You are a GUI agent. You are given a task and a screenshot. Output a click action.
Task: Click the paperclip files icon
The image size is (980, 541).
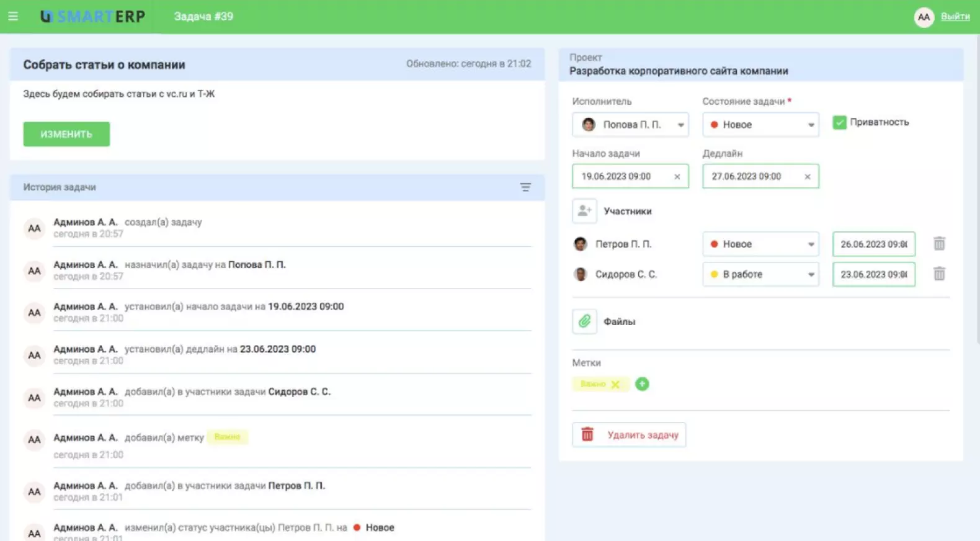tap(584, 321)
